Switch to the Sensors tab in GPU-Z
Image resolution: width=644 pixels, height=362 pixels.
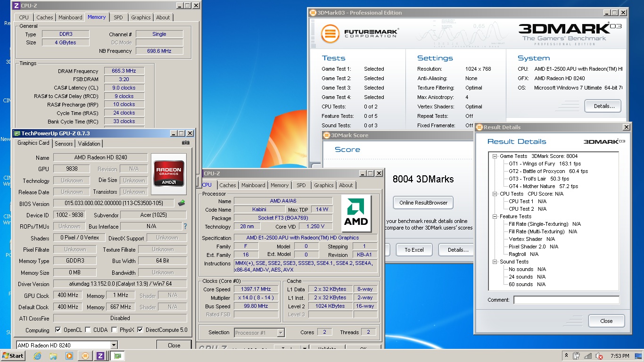point(64,144)
